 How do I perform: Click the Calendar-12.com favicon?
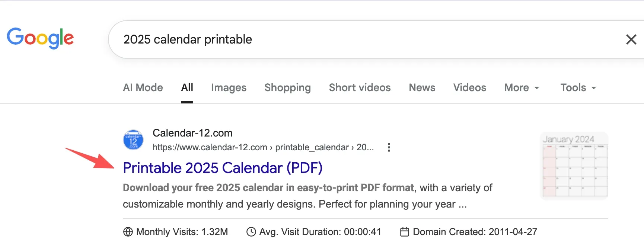point(133,140)
